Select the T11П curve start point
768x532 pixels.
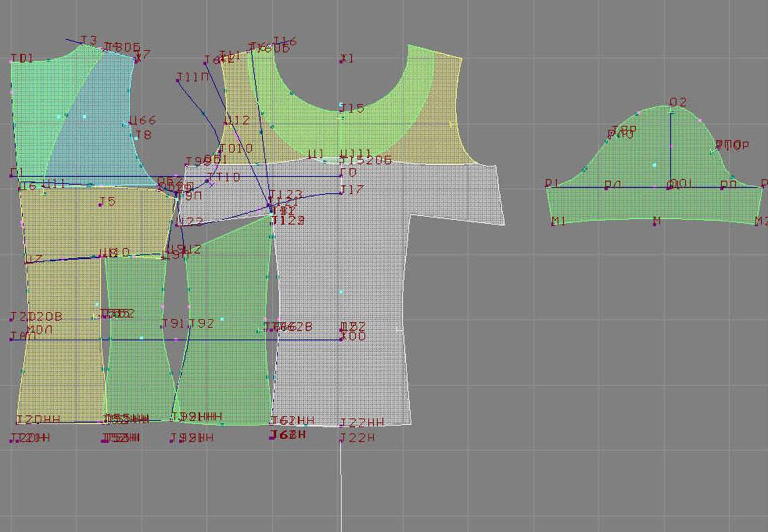[x=193, y=77]
